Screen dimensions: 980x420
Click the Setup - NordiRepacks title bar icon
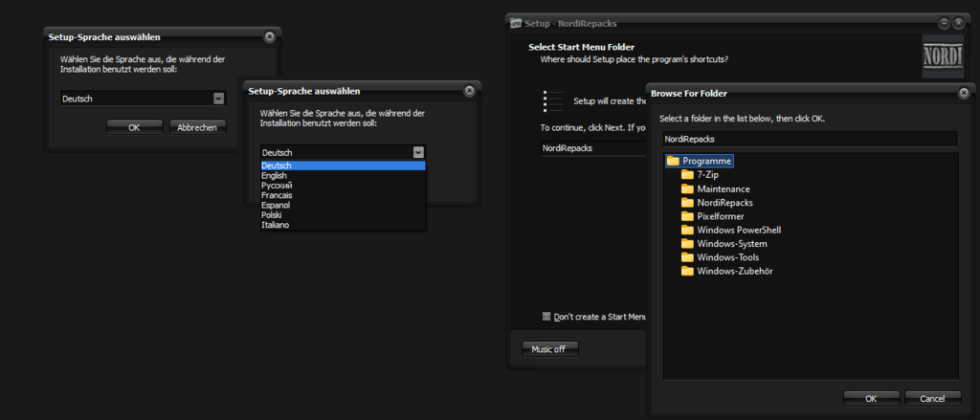[516, 24]
